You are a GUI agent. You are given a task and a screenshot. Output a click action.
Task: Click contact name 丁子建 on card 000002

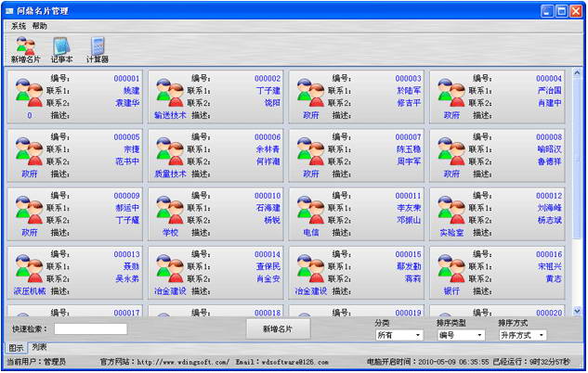(268, 91)
